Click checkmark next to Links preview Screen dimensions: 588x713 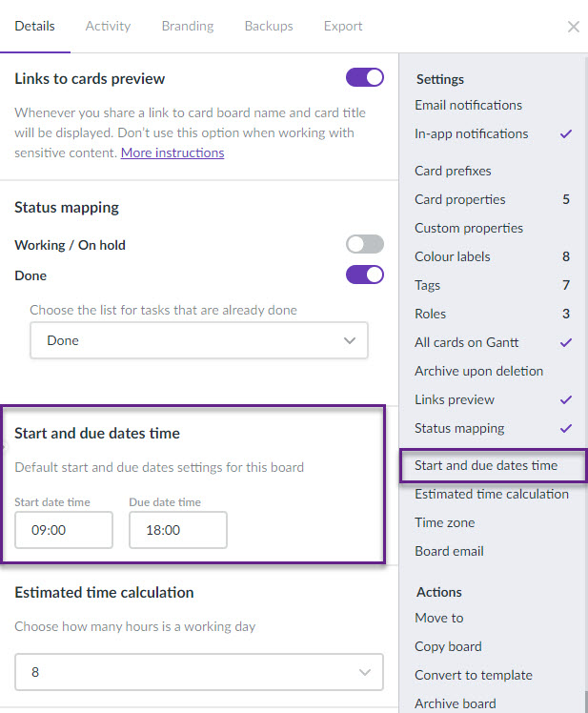click(566, 399)
